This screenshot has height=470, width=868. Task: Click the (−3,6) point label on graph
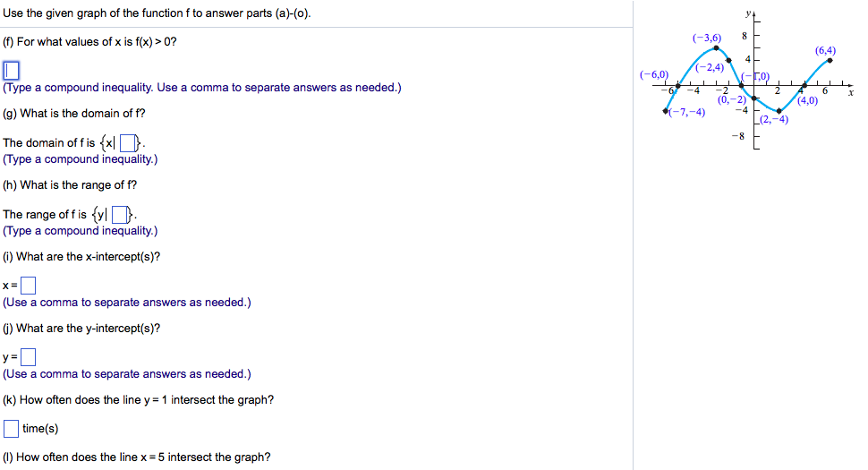[706, 38]
